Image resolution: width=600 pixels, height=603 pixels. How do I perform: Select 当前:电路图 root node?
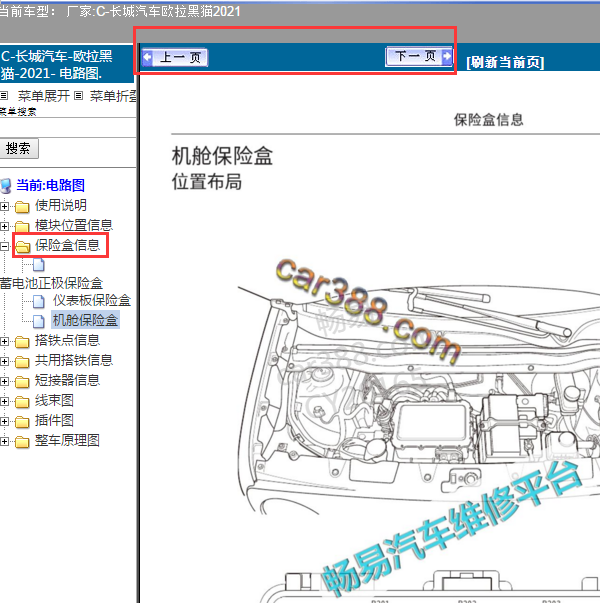pyautogui.click(x=50, y=185)
